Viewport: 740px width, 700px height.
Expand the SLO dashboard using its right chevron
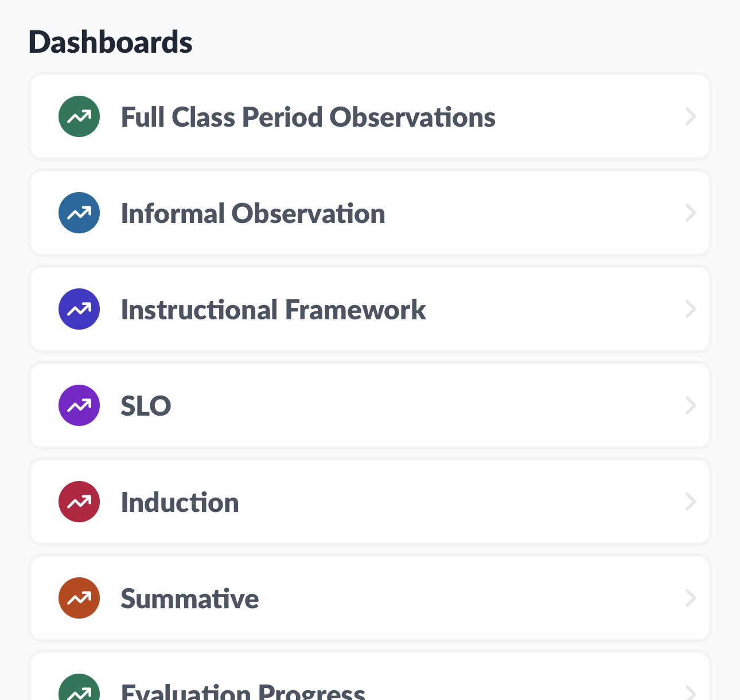tap(691, 405)
